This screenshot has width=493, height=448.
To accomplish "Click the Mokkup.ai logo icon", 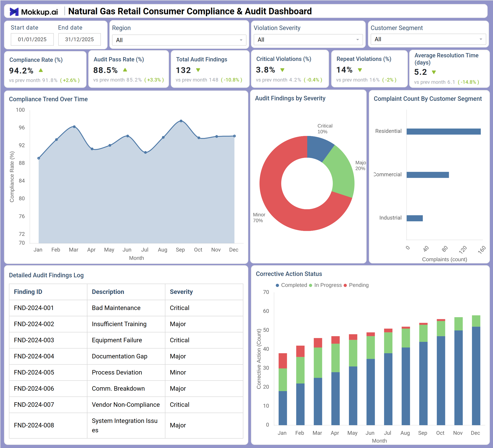I will pyautogui.click(x=14, y=11).
